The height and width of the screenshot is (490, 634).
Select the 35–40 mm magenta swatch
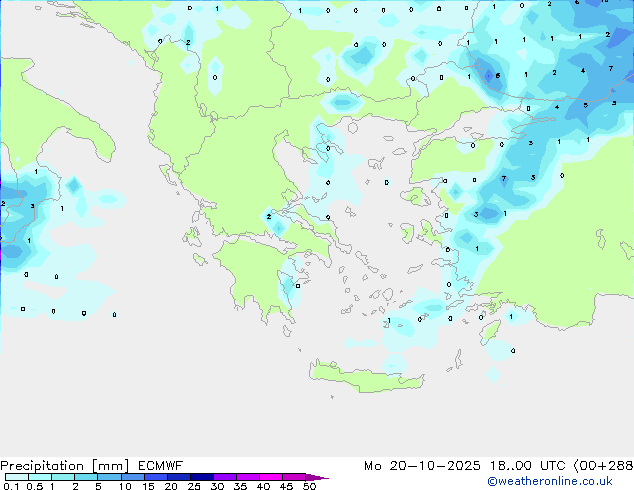coord(247,477)
